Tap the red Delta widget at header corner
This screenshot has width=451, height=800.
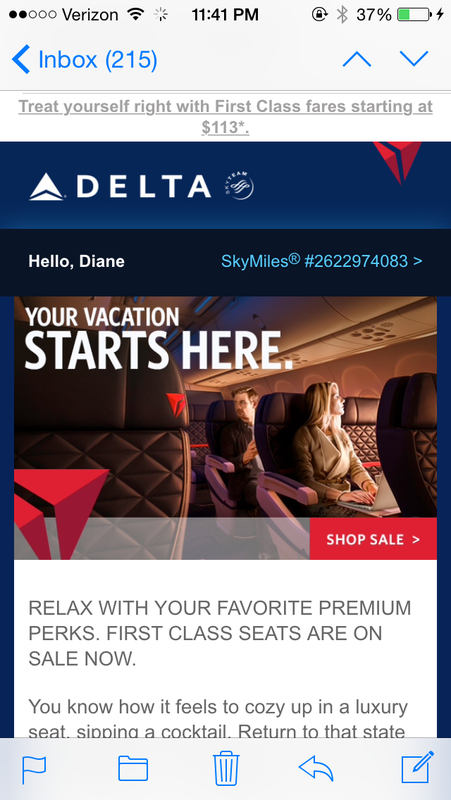point(397,162)
